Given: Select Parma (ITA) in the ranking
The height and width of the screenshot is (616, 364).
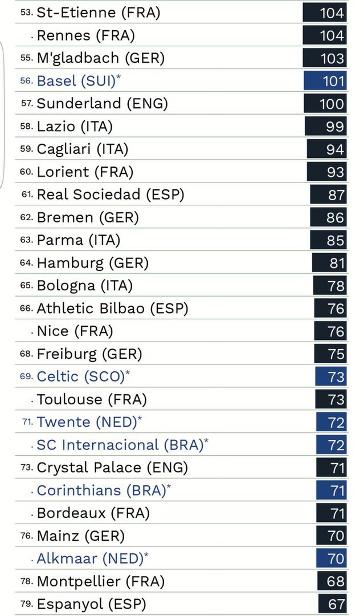Looking at the screenshot, I should coord(79,240).
